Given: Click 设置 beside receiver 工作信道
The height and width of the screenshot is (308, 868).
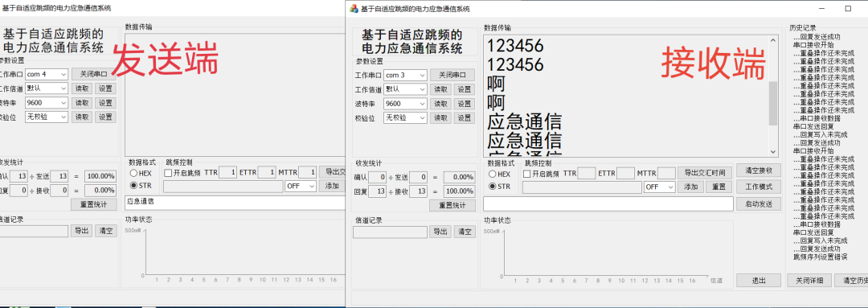Looking at the screenshot, I should (465, 89).
